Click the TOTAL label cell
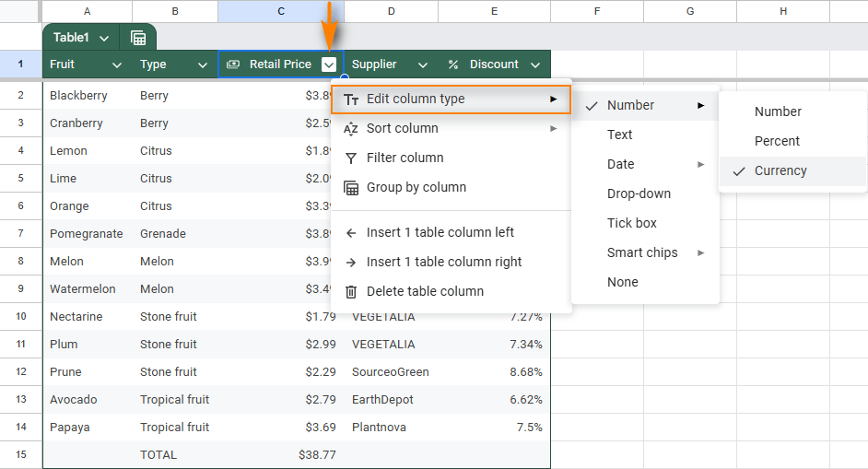Screen dimensions: 868x469 [x=175, y=455]
